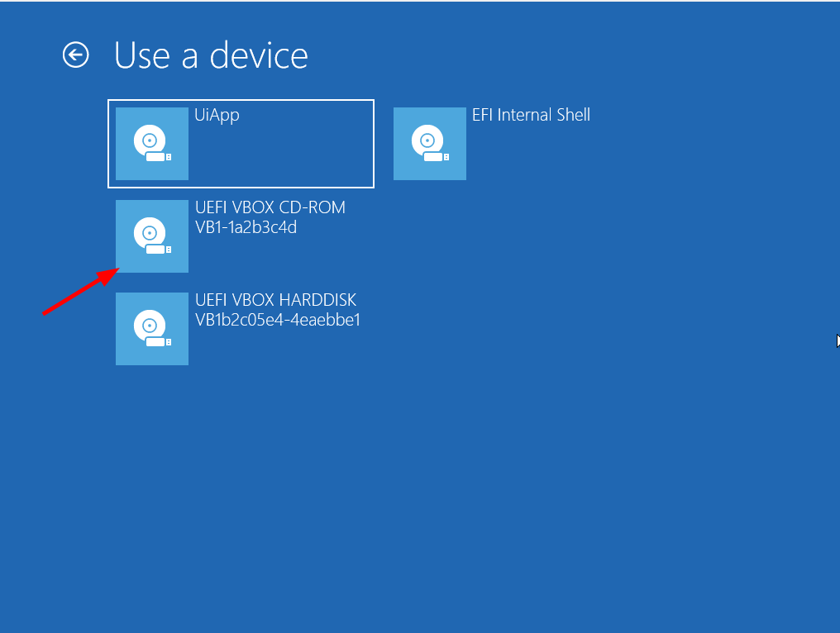840x633 pixels.
Task: Click the EFI Internal Shell drive icon
Action: (x=430, y=144)
